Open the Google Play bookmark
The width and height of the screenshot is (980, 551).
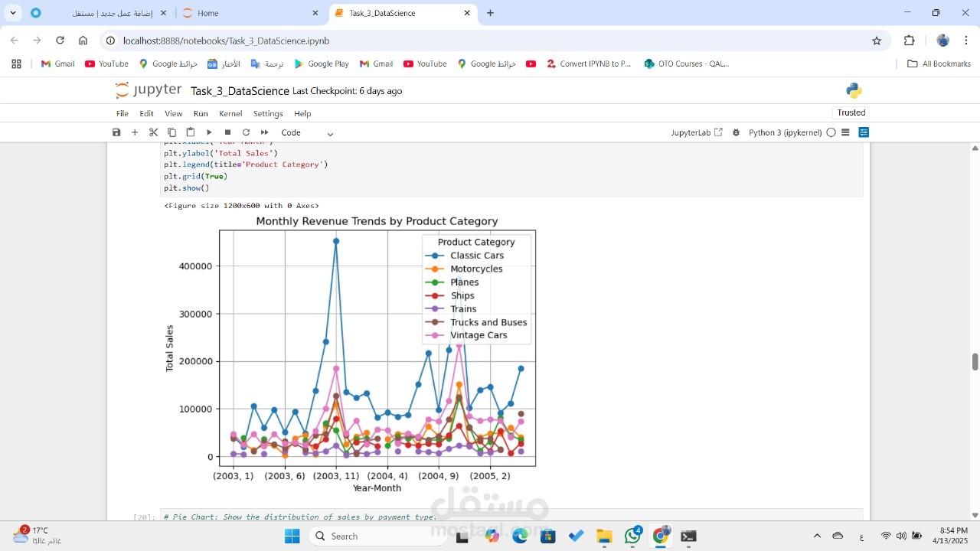322,64
